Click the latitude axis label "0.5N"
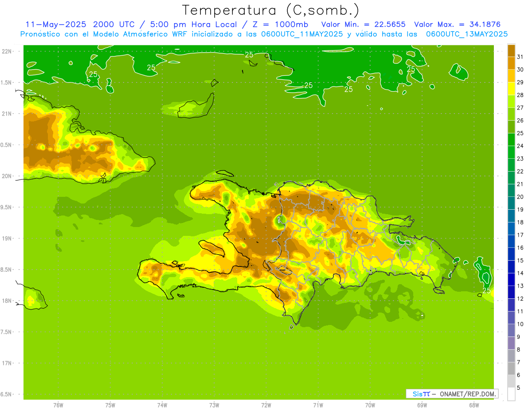 [7, 145]
